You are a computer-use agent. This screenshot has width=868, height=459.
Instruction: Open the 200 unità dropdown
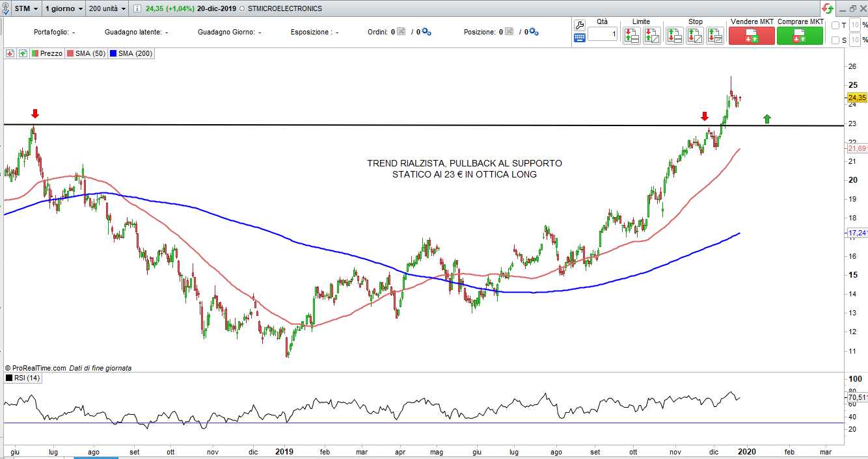(x=107, y=8)
